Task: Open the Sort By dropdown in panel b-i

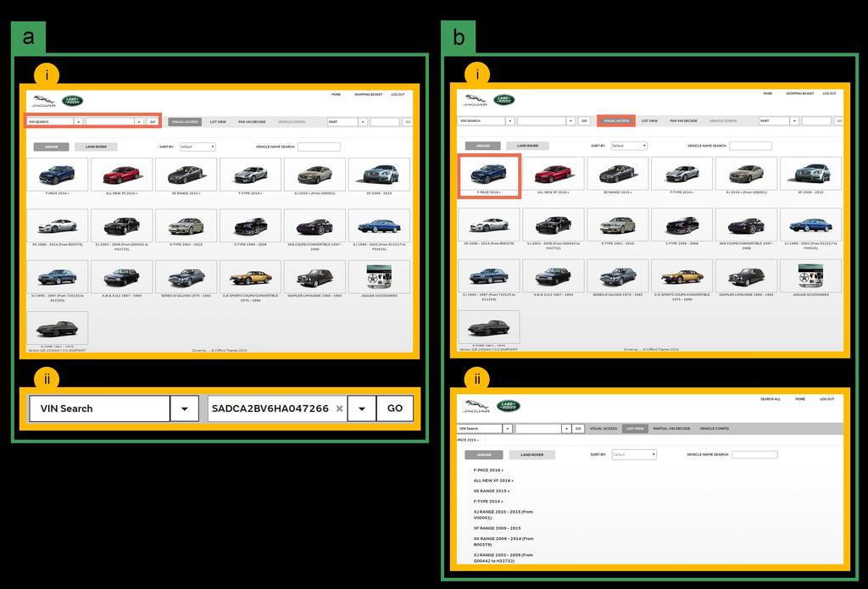Action: click(x=629, y=146)
